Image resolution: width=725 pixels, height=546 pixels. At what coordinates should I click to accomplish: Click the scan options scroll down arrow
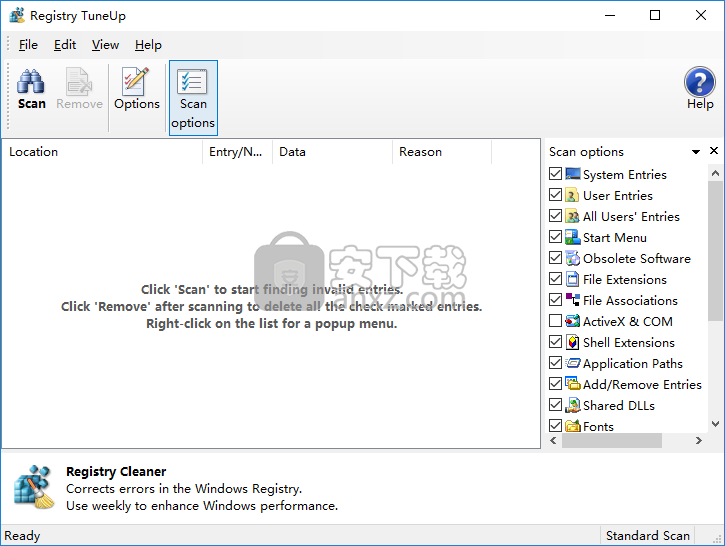click(x=715, y=424)
